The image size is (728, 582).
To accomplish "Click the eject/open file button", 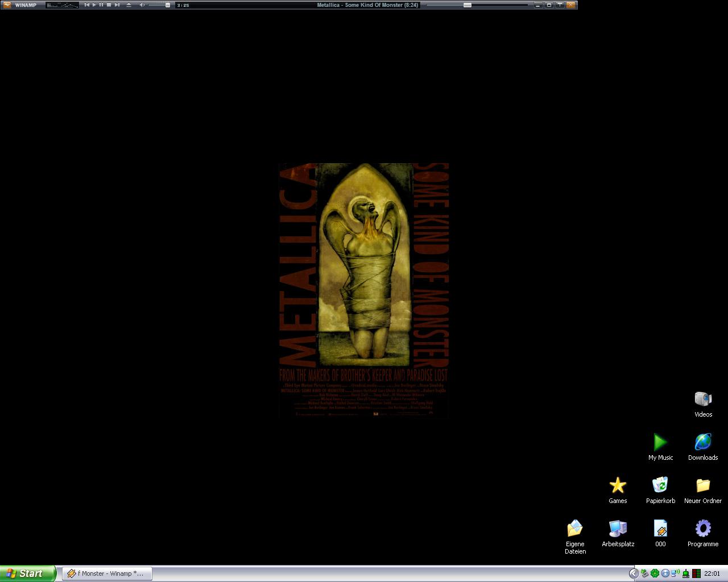I will tap(129, 5).
